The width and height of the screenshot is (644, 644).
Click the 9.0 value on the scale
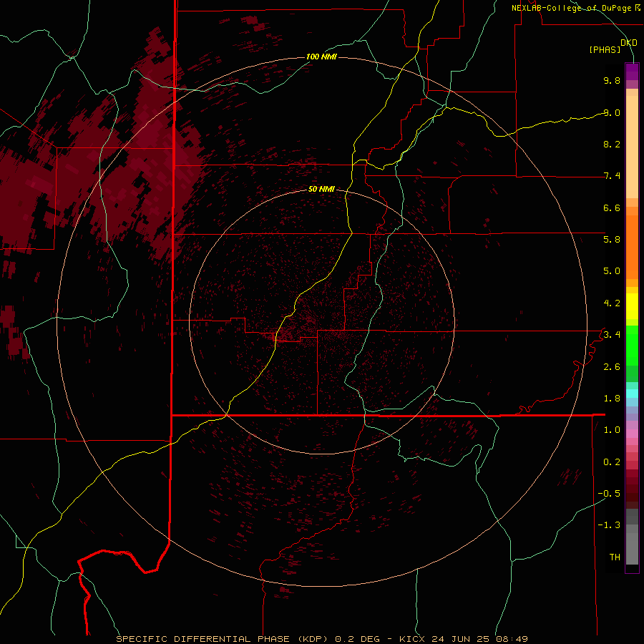click(612, 112)
